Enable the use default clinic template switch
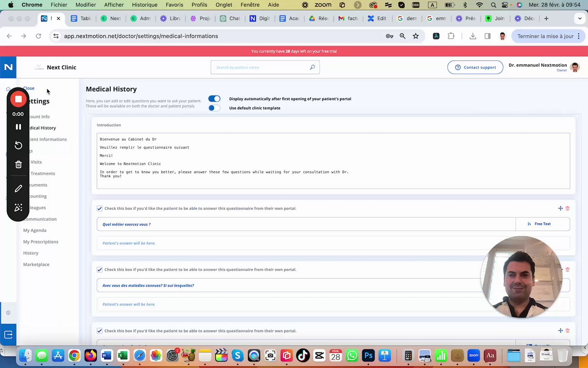588x368 pixels. coord(214,108)
